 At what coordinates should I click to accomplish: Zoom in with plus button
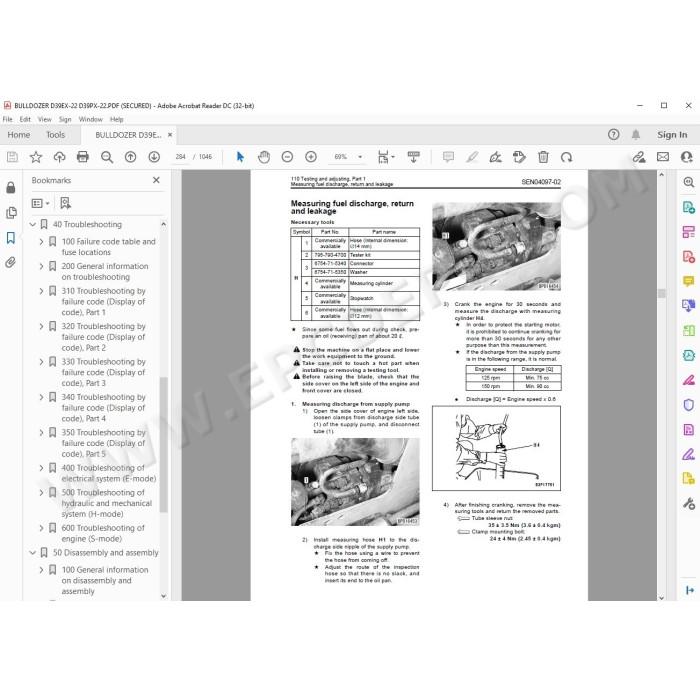[311, 157]
